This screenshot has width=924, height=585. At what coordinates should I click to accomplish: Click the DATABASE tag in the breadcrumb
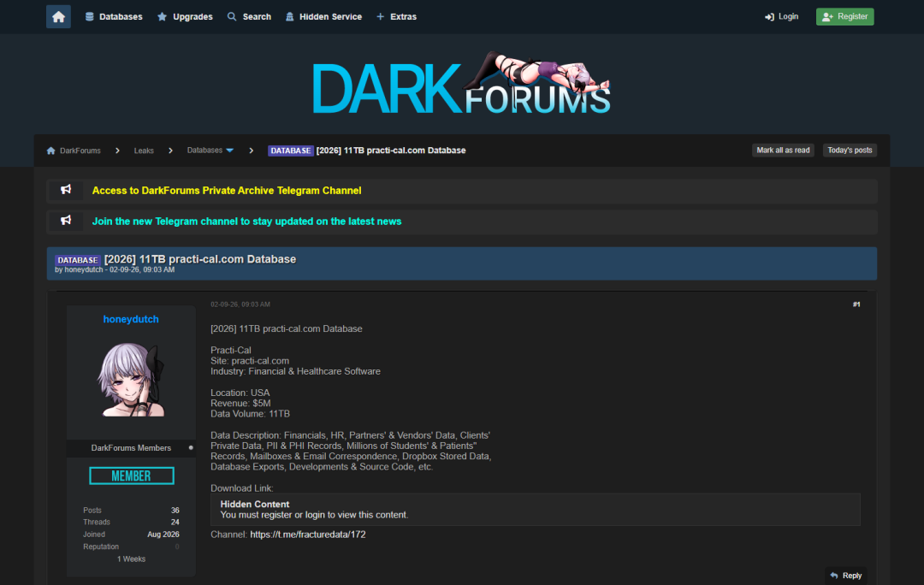tap(291, 151)
